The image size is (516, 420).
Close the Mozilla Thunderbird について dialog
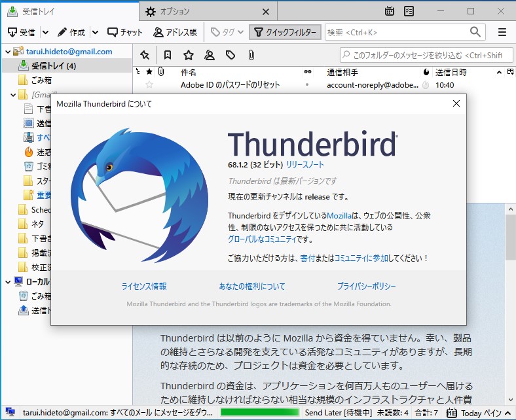pyautogui.click(x=456, y=103)
